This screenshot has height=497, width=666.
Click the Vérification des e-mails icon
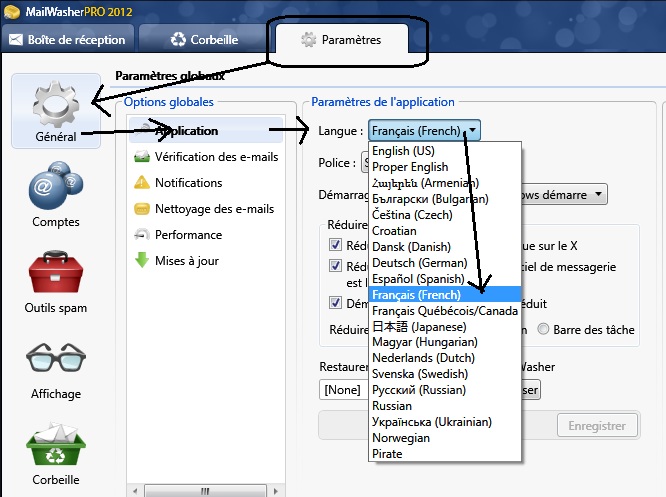coord(142,157)
